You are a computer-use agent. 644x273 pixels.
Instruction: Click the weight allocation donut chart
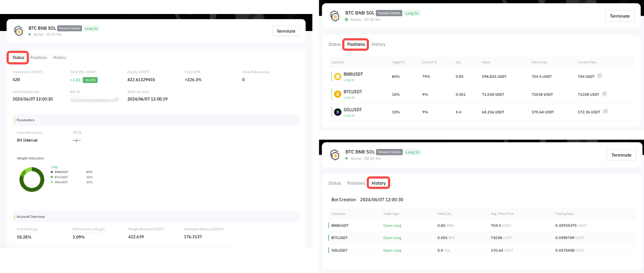coord(32,179)
